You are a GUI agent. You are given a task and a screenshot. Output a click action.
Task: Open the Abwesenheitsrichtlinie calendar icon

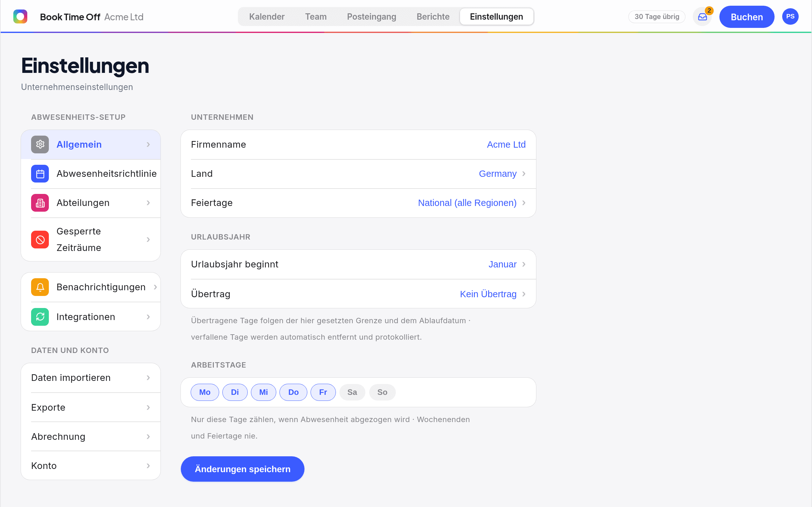pyautogui.click(x=40, y=174)
